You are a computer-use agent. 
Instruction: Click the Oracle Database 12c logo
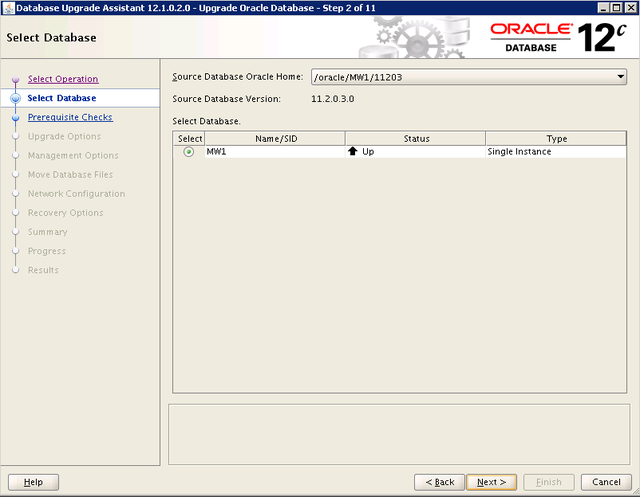pyautogui.click(x=558, y=38)
